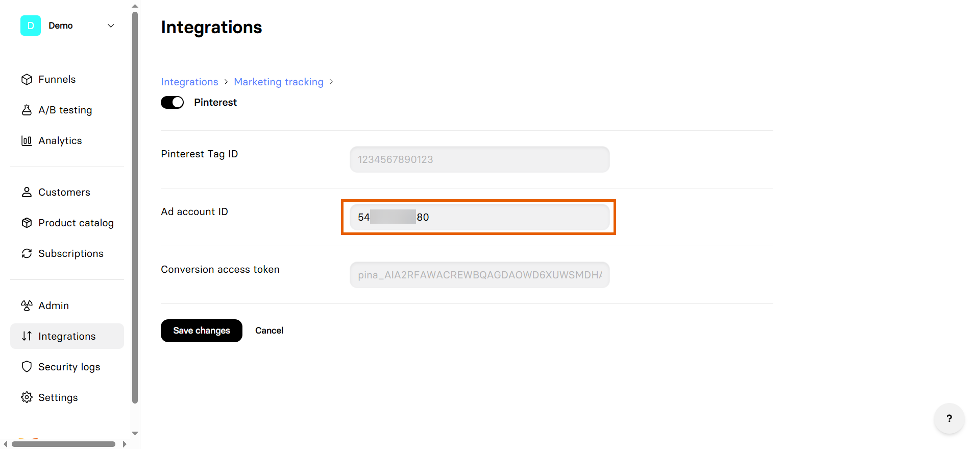
Task: Open the Analytics menu item
Action: (67, 140)
